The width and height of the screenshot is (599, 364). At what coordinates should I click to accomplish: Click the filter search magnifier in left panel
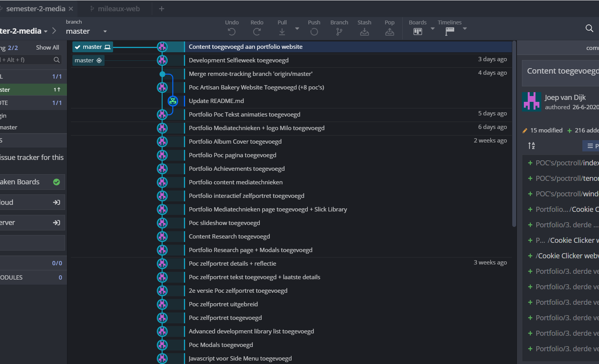[57, 60]
